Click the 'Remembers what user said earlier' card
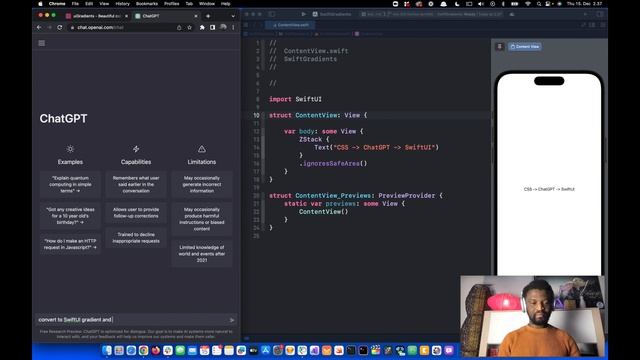Image resolution: width=640 pixels, height=360 pixels. coord(136,184)
